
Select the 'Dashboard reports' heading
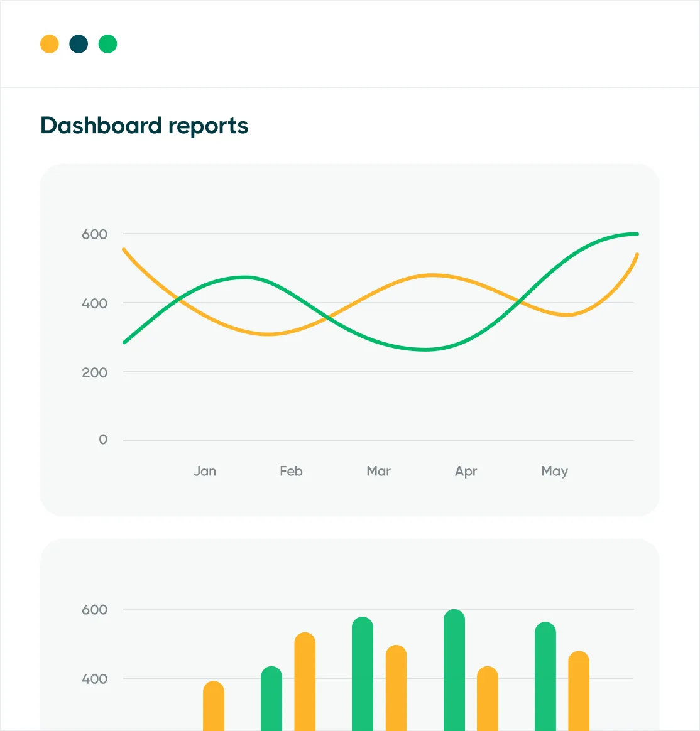pos(144,126)
